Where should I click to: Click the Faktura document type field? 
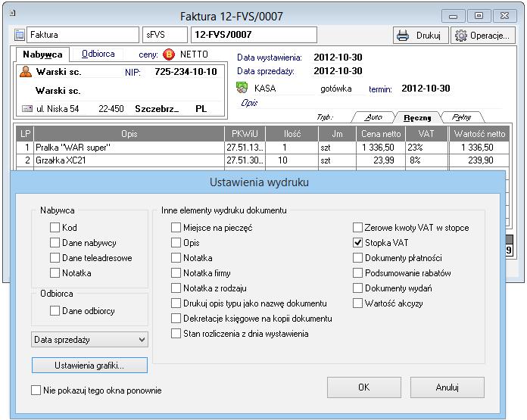coord(83,35)
